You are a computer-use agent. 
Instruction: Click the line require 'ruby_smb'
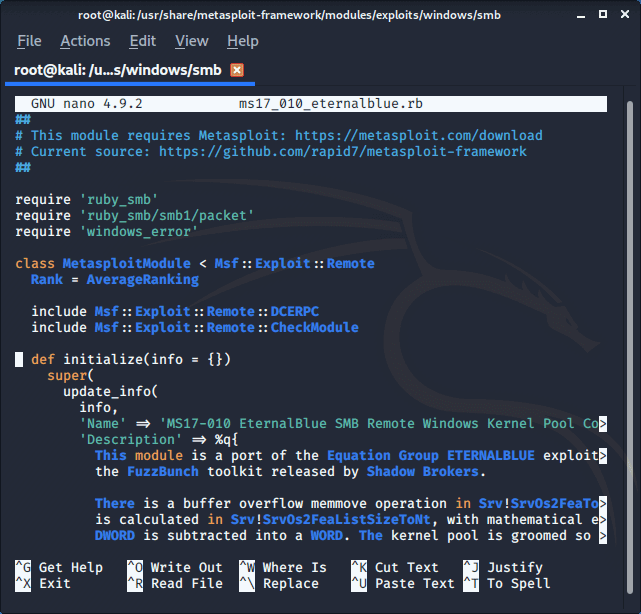(87, 199)
